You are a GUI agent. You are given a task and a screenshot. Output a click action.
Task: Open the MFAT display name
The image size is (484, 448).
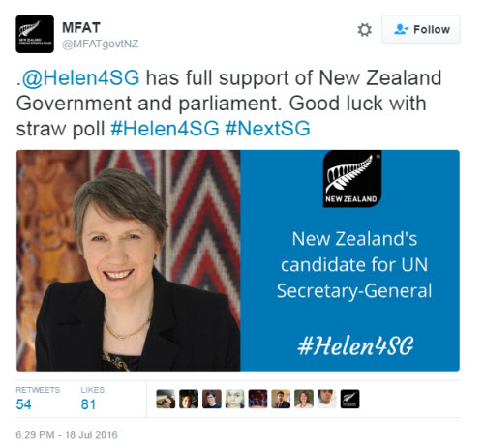81,28
